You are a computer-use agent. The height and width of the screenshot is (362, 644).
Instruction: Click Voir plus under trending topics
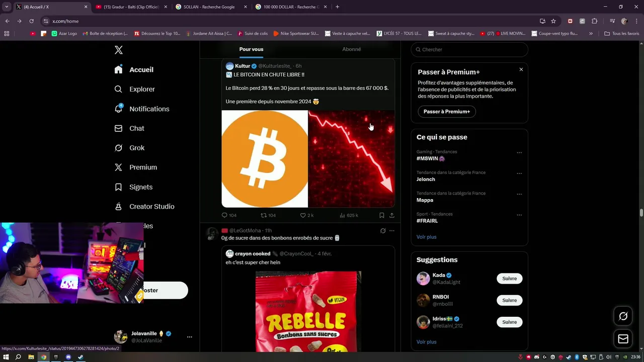pyautogui.click(x=427, y=237)
